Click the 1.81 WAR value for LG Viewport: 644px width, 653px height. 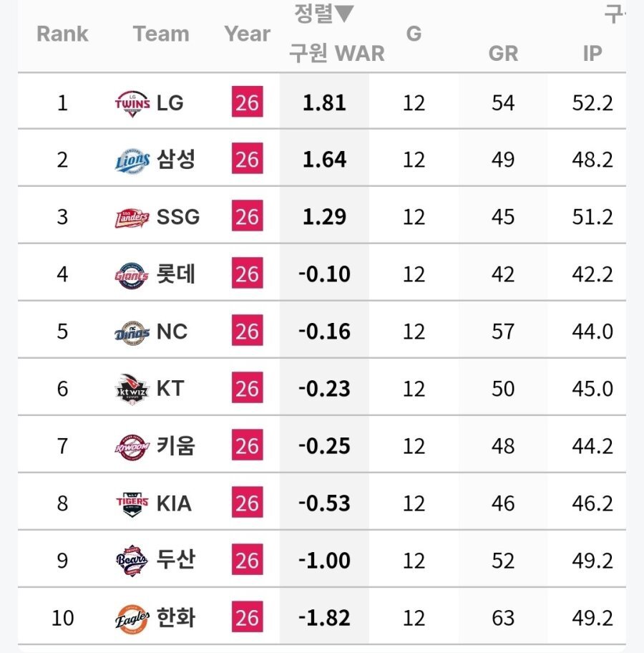click(324, 102)
